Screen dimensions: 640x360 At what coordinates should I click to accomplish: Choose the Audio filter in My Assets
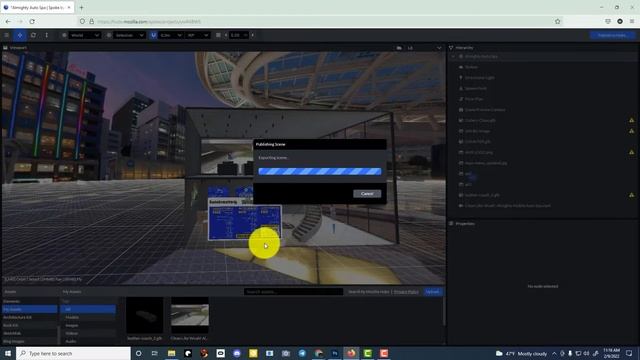pyautogui.click(x=88, y=341)
